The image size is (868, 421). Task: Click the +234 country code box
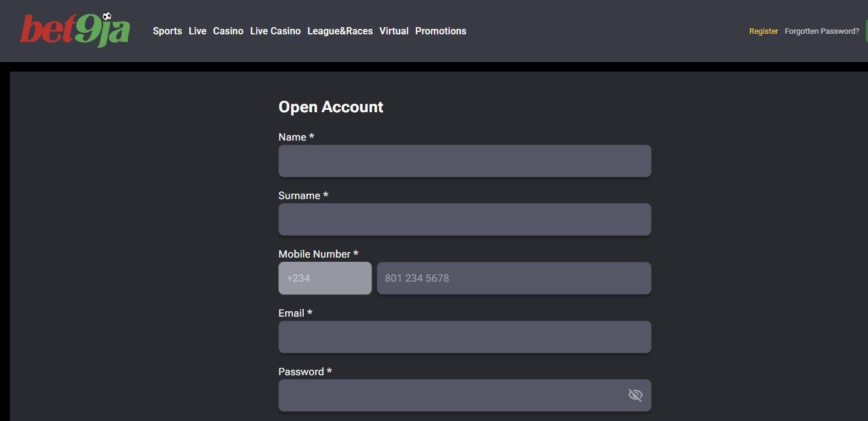tap(325, 278)
